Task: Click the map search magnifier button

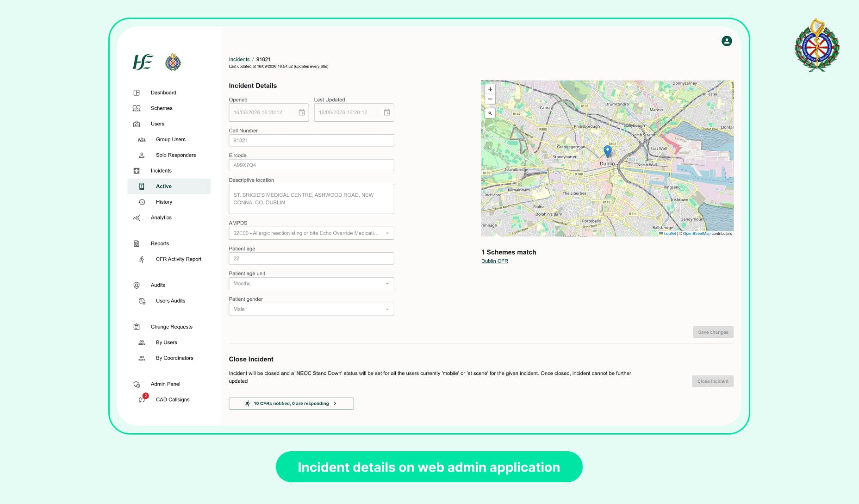Action: pyautogui.click(x=490, y=113)
